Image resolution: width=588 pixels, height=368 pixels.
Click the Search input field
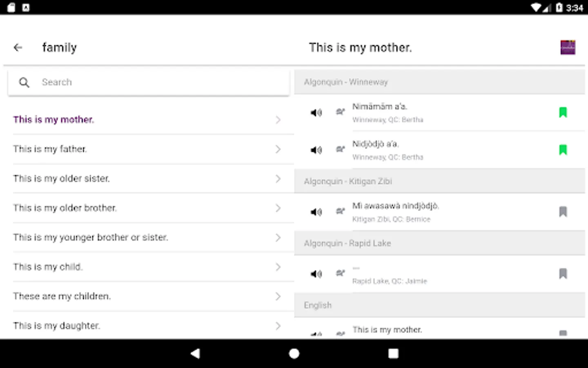pos(163,82)
